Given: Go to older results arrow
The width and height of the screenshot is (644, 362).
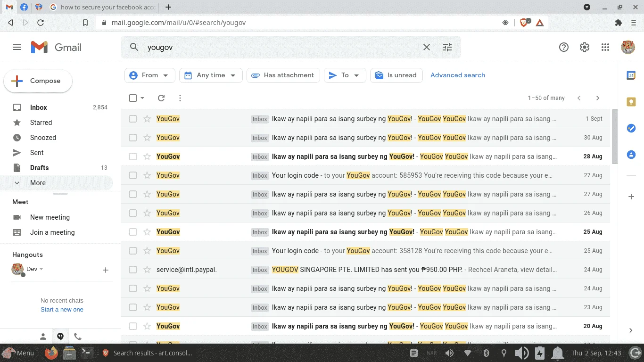Looking at the screenshot, I should coord(598,98).
